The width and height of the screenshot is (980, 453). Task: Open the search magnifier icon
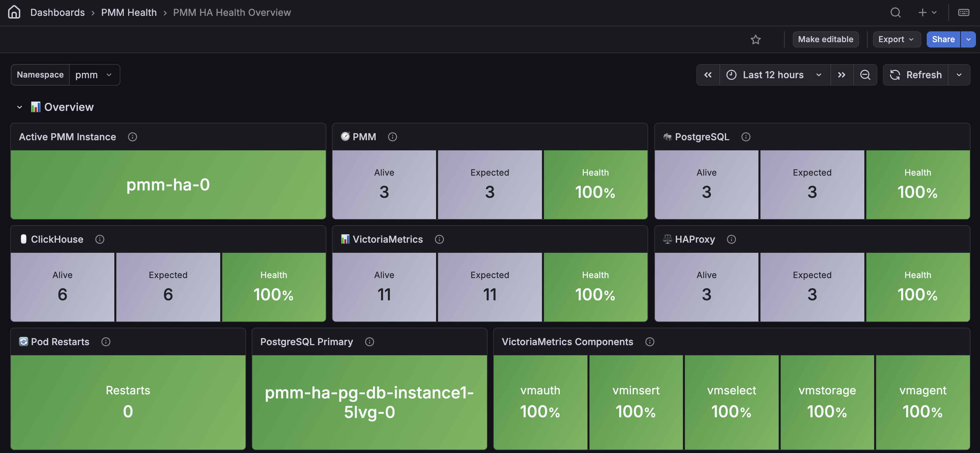(x=896, y=12)
